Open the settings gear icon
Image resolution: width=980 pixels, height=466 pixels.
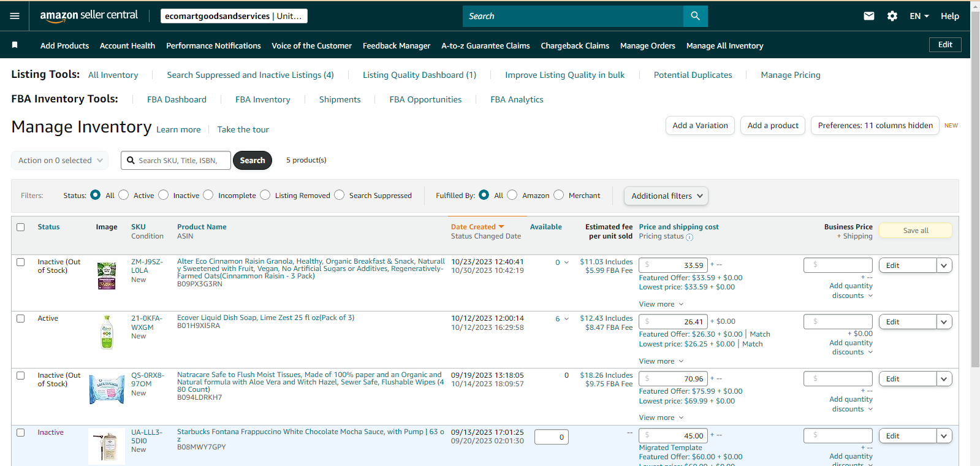point(892,16)
